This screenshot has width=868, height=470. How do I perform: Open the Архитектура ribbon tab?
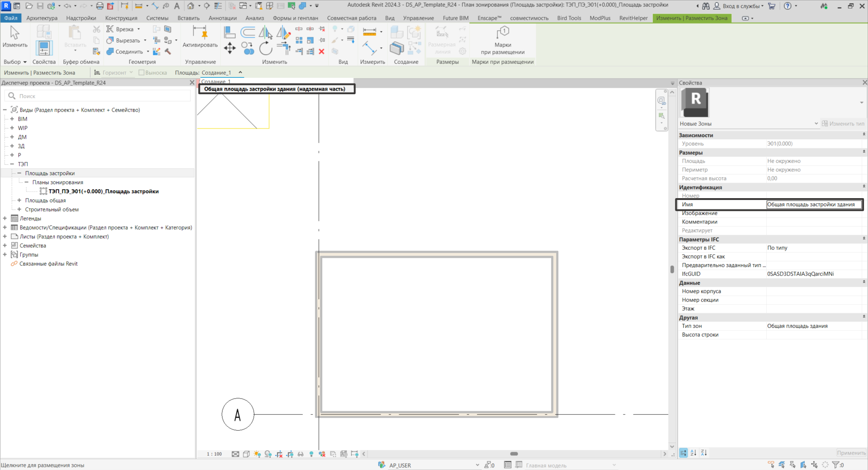click(x=42, y=18)
